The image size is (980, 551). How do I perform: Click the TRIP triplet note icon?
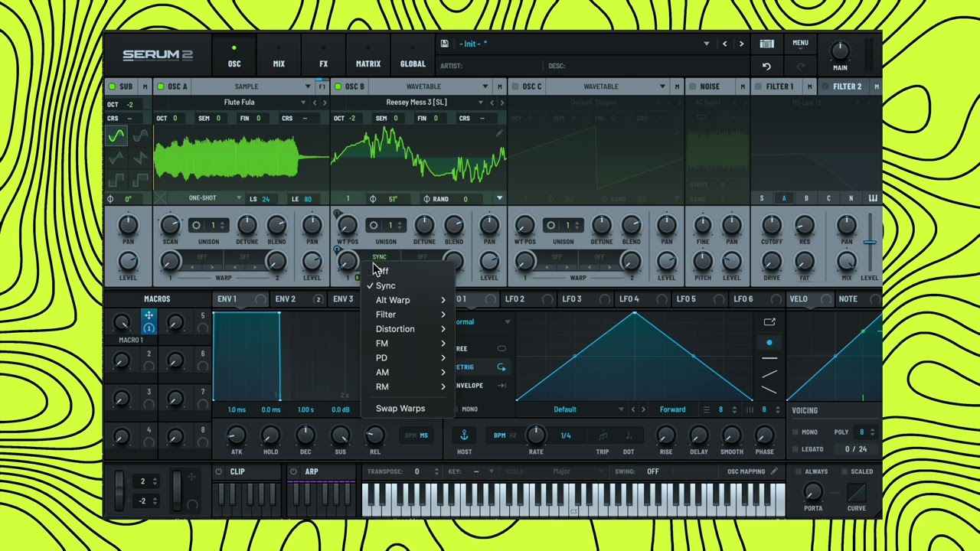coord(603,435)
